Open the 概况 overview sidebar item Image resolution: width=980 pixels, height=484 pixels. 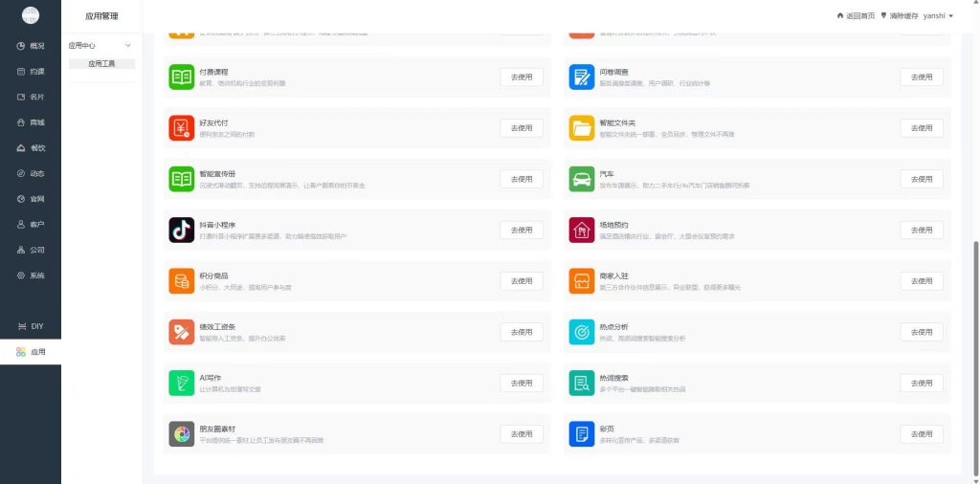coord(31,46)
